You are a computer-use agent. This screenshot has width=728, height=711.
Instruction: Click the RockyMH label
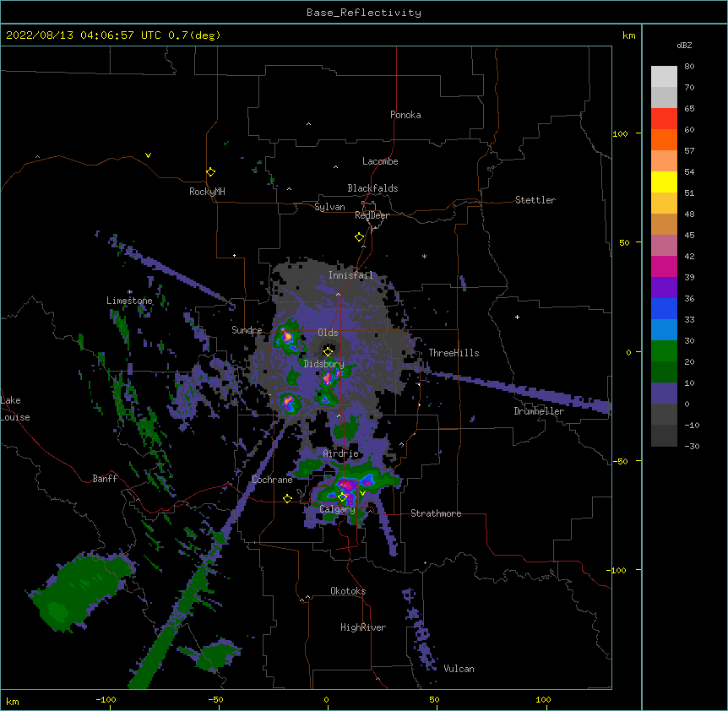click(x=207, y=192)
